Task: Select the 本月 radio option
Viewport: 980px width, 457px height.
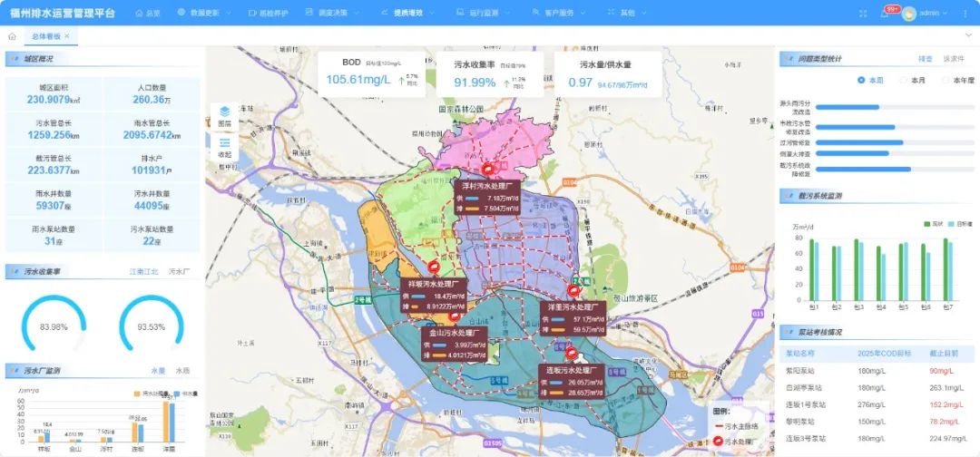Action: (913, 80)
